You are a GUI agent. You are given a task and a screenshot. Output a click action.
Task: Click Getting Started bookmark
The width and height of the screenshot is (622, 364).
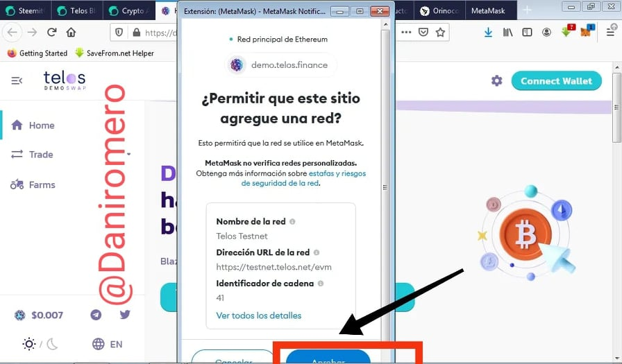tap(37, 53)
